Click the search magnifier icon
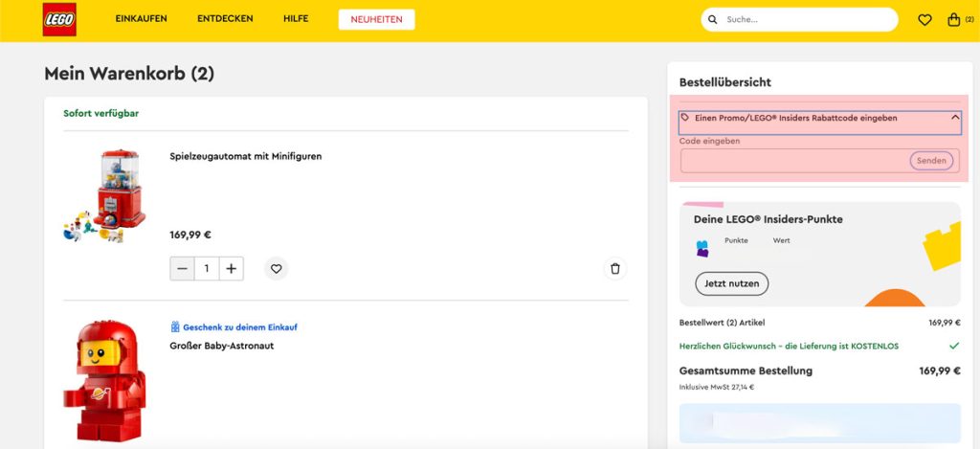Image resolution: width=980 pixels, height=449 pixels. (x=713, y=20)
